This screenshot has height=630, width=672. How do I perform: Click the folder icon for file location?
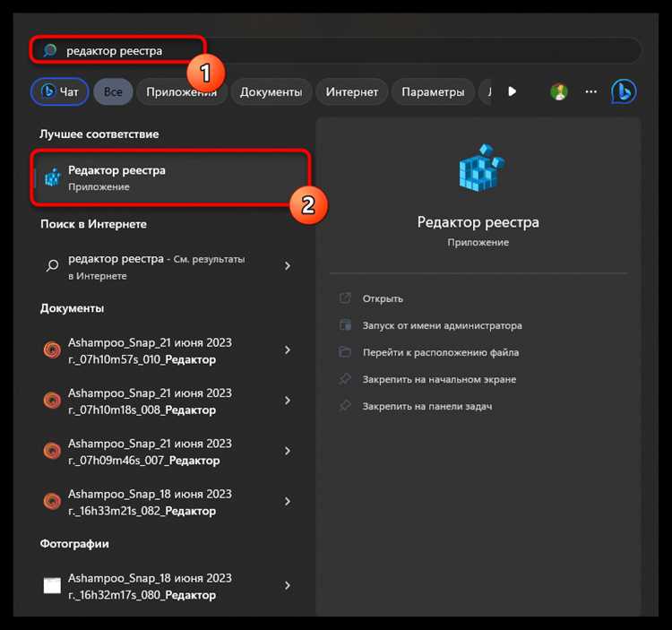(345, 352)
